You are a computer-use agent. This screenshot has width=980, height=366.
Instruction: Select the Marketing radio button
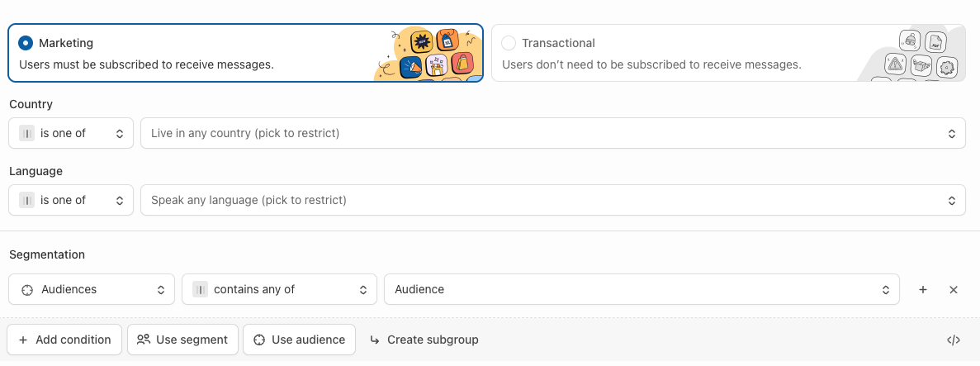(x=26, y=43)
